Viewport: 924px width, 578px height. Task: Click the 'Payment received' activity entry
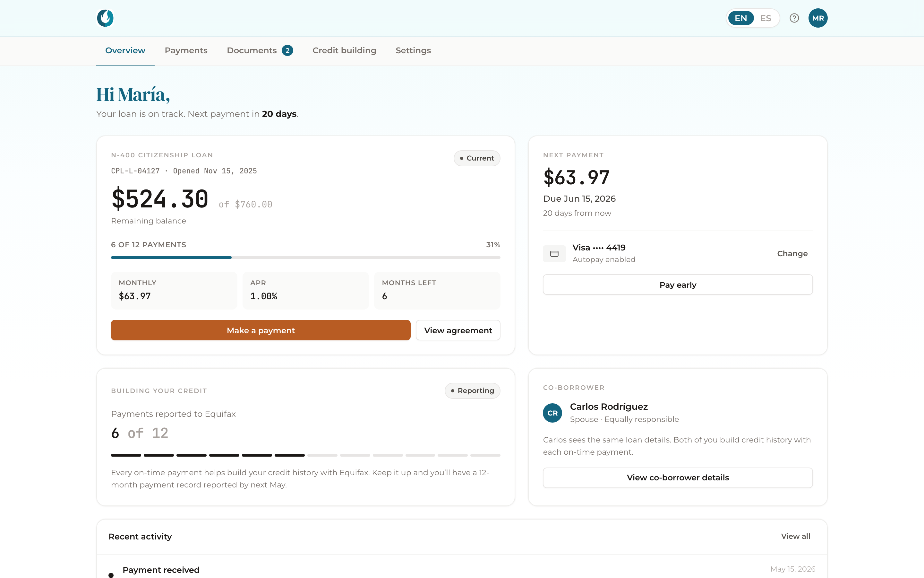point(161,570)
